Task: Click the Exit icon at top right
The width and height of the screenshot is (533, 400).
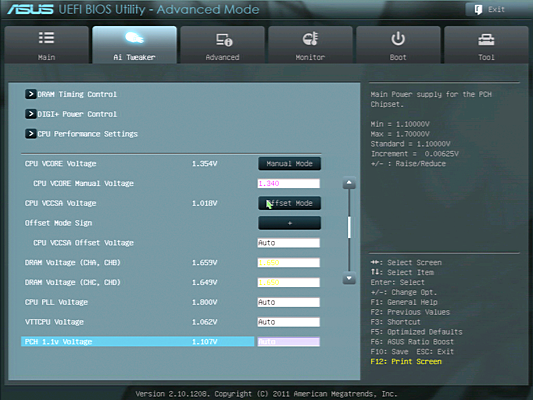Action: pyautogui.click(x=478, y=10)
